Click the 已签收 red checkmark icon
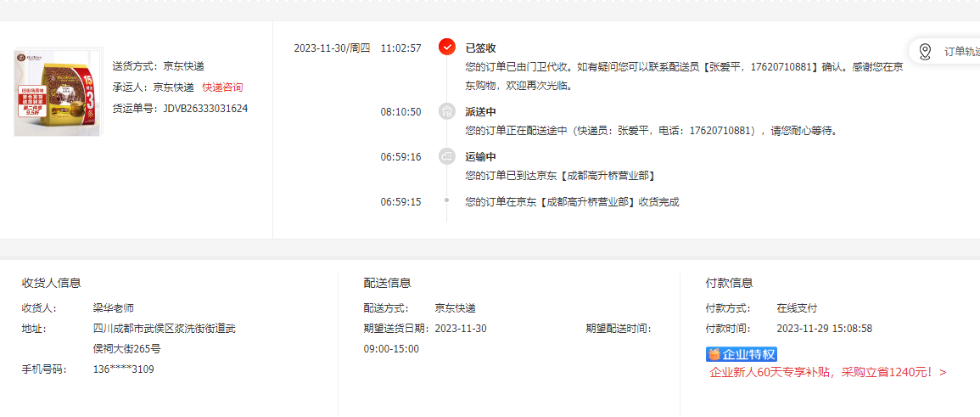The image size is (980, 417). (447, 47)
